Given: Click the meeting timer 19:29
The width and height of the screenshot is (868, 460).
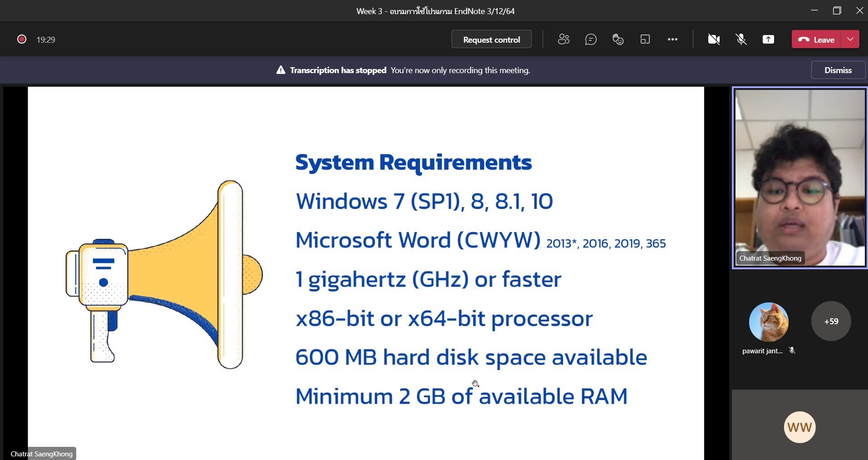Looking at the screenshot, I should pyautogui.click(x=46, y=40).
